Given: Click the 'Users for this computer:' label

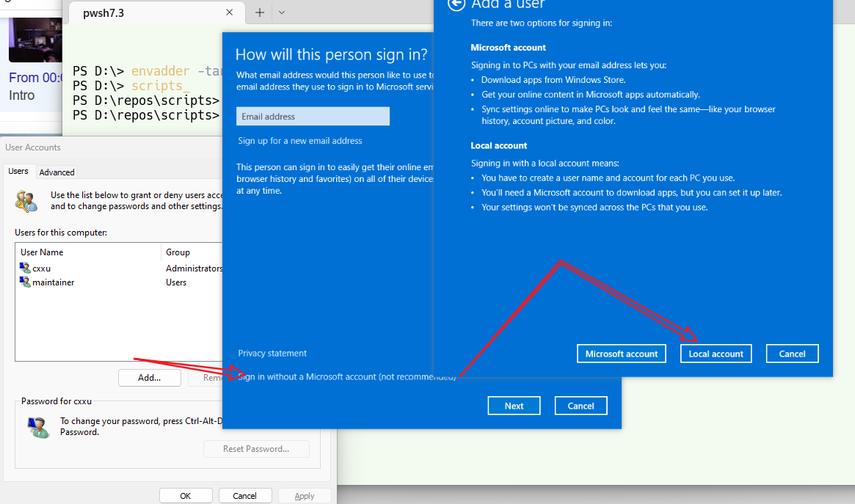Looking at the screenshot, I should (x=60, y=233).
